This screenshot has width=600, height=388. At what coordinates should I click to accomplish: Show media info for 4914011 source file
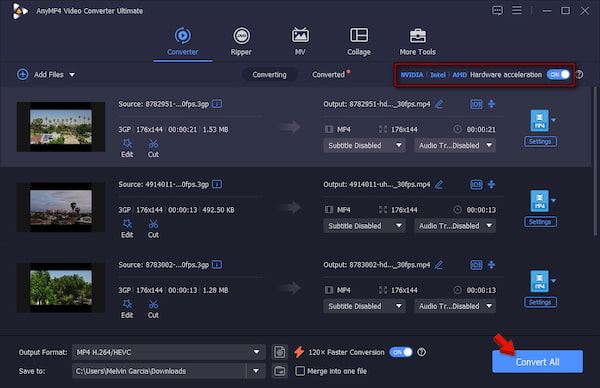217,184
